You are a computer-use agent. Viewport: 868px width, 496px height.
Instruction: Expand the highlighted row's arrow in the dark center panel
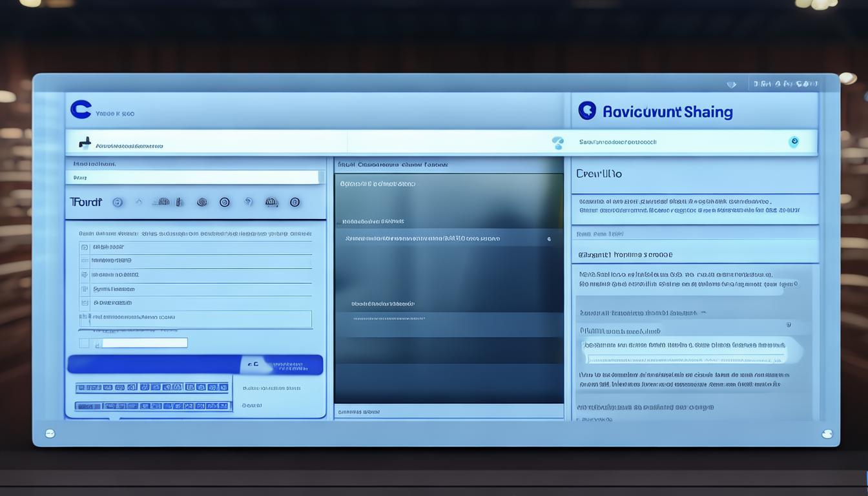click(549, 239)
